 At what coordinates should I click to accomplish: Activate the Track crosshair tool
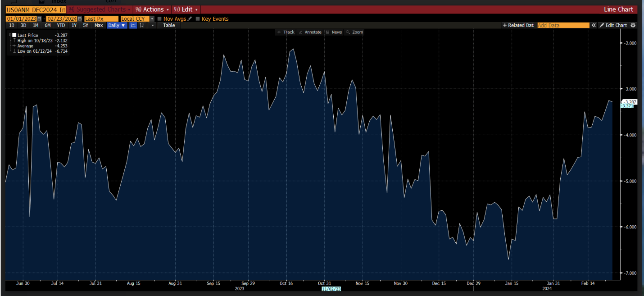click(286, 32)
